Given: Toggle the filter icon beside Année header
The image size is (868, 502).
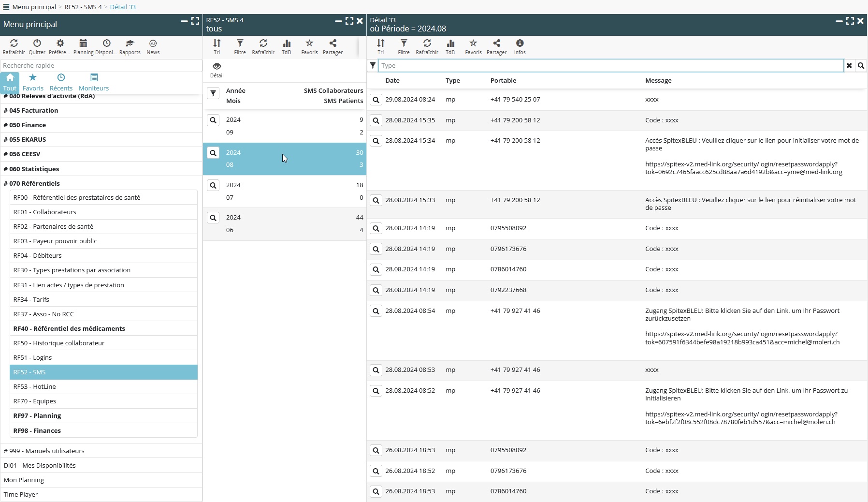Looking at the screenshot, I should pos(213,93).
